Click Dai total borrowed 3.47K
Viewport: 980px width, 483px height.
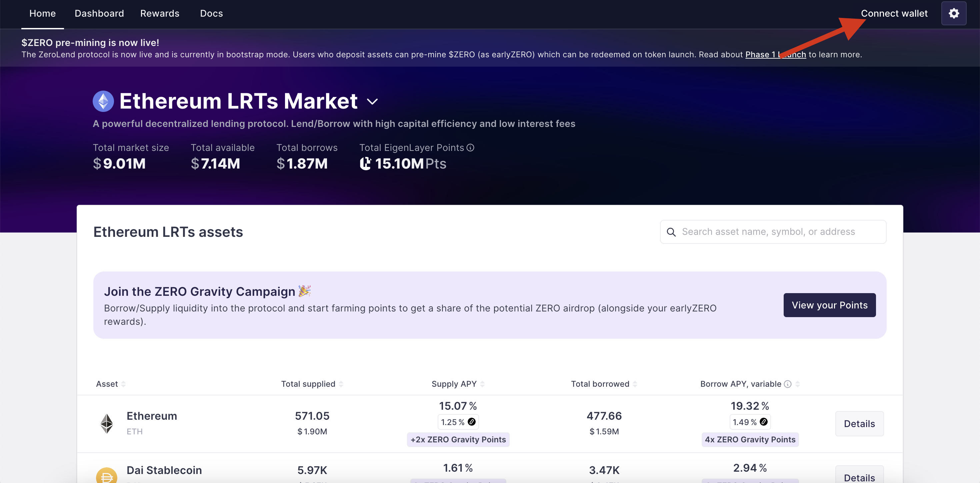tap(604, 470)
